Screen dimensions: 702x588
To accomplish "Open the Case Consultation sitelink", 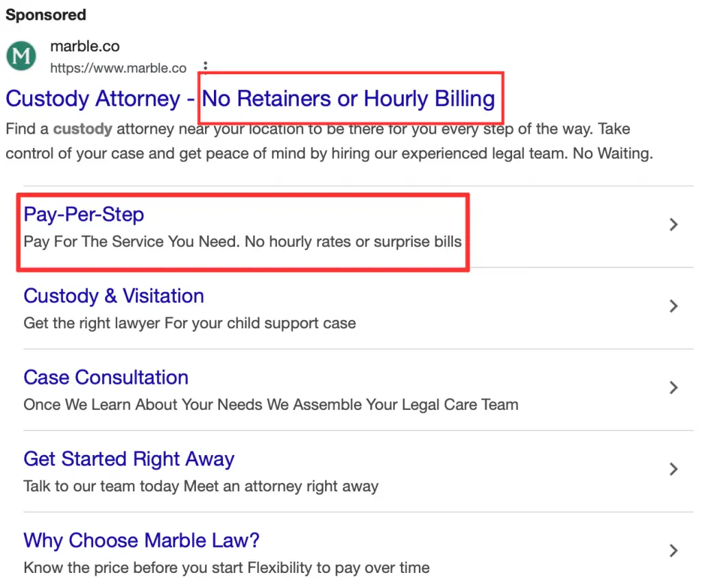I will (106, 378).
